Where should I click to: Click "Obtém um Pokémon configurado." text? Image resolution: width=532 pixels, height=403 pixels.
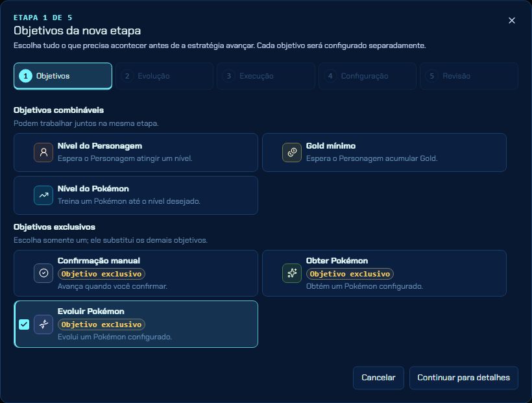click(365, 286)
